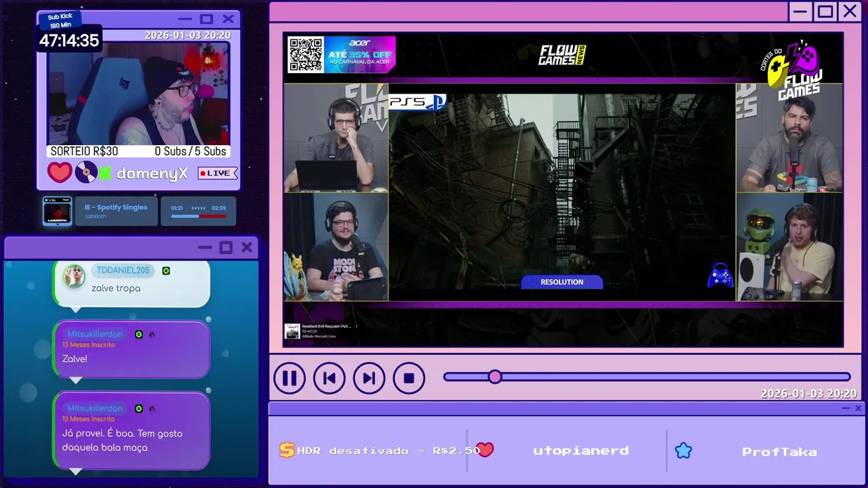
Task: Click the top-right bearded host webcam
Action: (x=789, y=138)
